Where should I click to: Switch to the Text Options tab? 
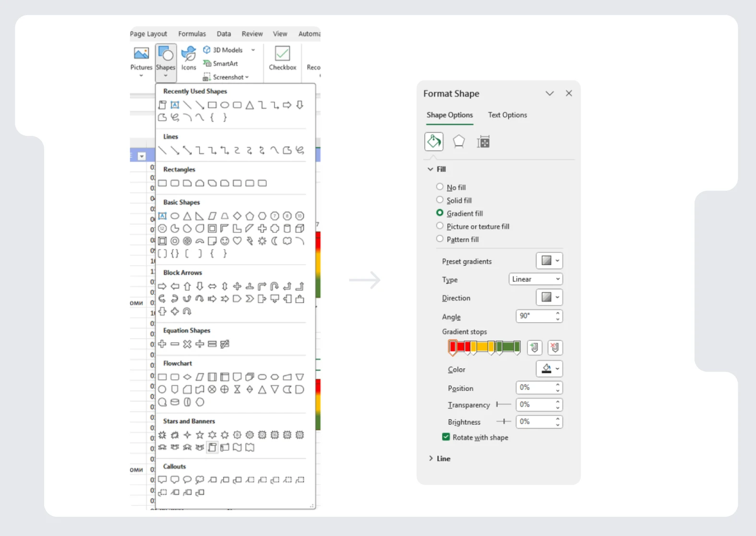click(x=507, y=115)
